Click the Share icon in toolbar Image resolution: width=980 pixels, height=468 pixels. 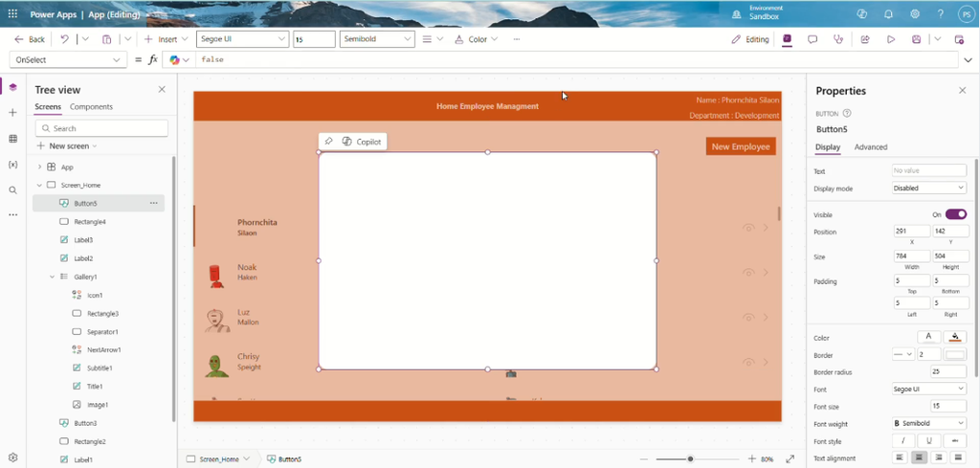click(865, 39)
